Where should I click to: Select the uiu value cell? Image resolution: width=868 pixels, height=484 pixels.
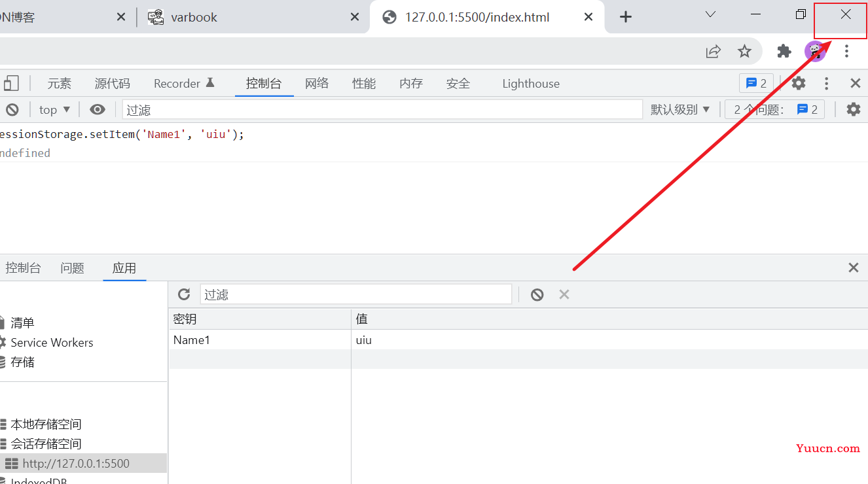tap(609, 339)
